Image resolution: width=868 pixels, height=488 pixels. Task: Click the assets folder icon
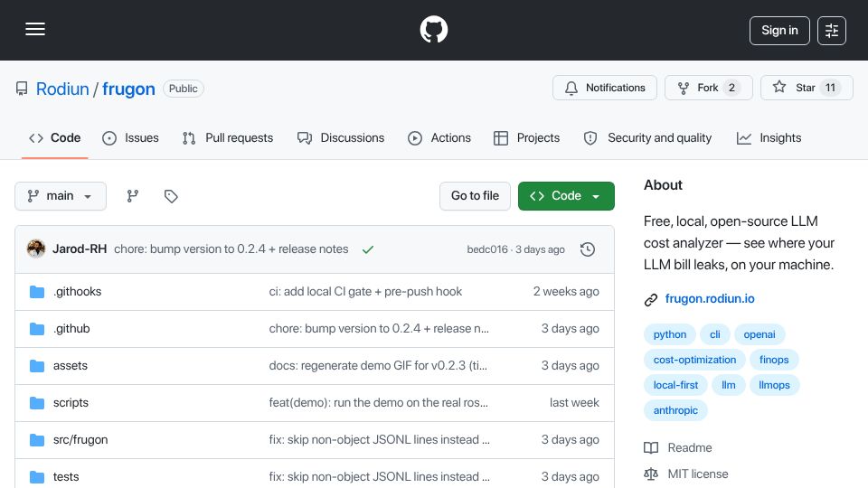(x=37, y=366)
